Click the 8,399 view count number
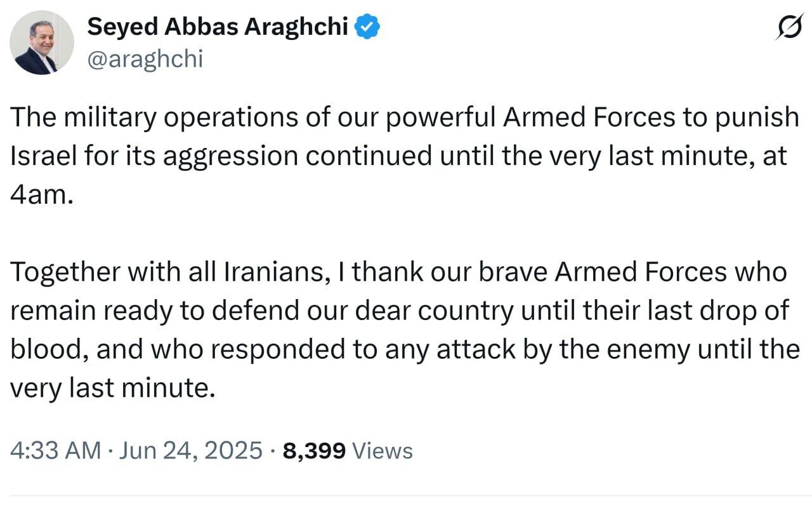The height and width of the screenshot is (508, 812). (x=314, y=450)
